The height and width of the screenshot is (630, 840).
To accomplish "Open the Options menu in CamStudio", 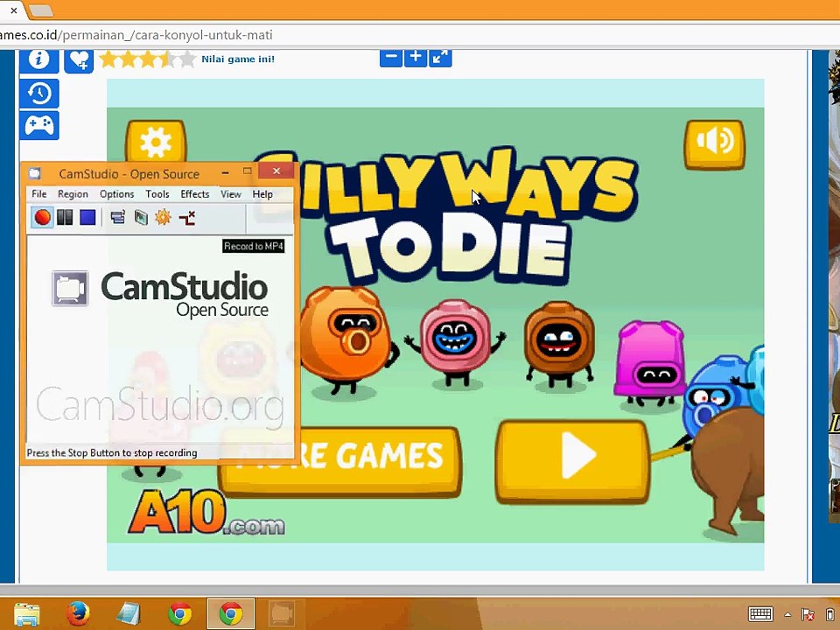I will (116, 194).
